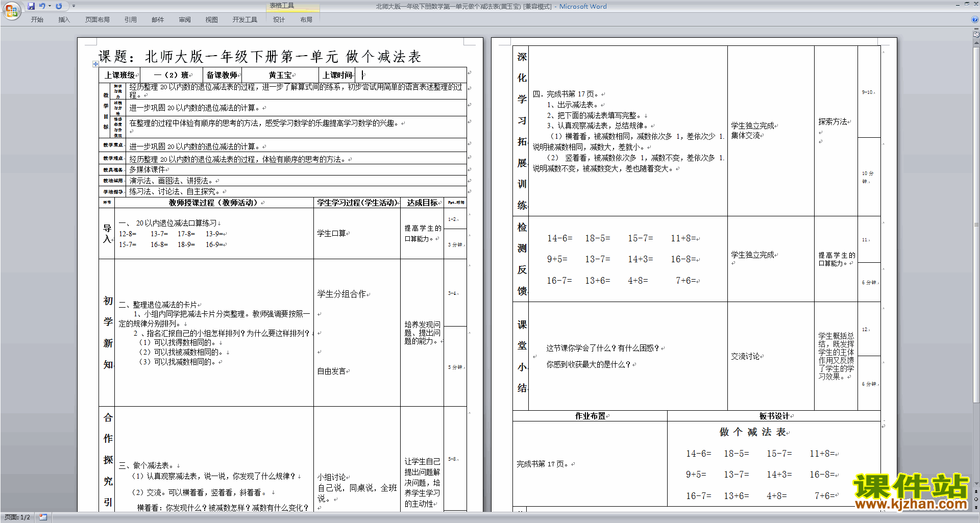Screen dimensions: 980x523
Task: Open the 邮件 ribbon tab
Action: (x=158, y=19)
